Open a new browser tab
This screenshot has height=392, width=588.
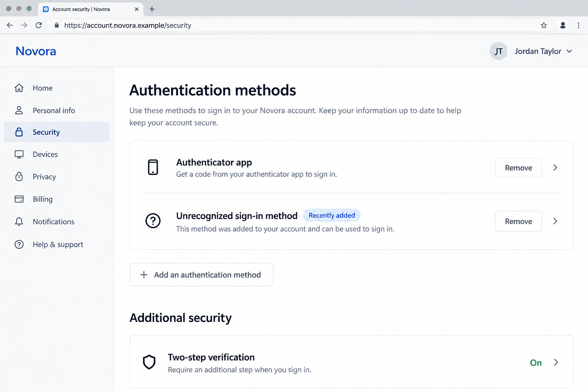coord(152,9)
